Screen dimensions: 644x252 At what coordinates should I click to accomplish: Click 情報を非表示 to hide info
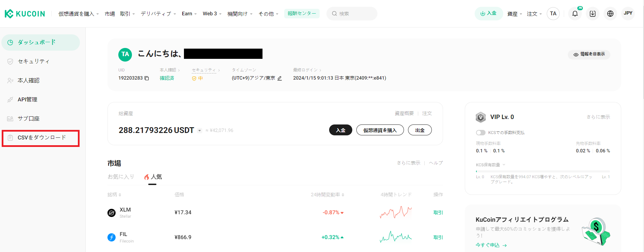pyautogui.click(x=589, y=54)
